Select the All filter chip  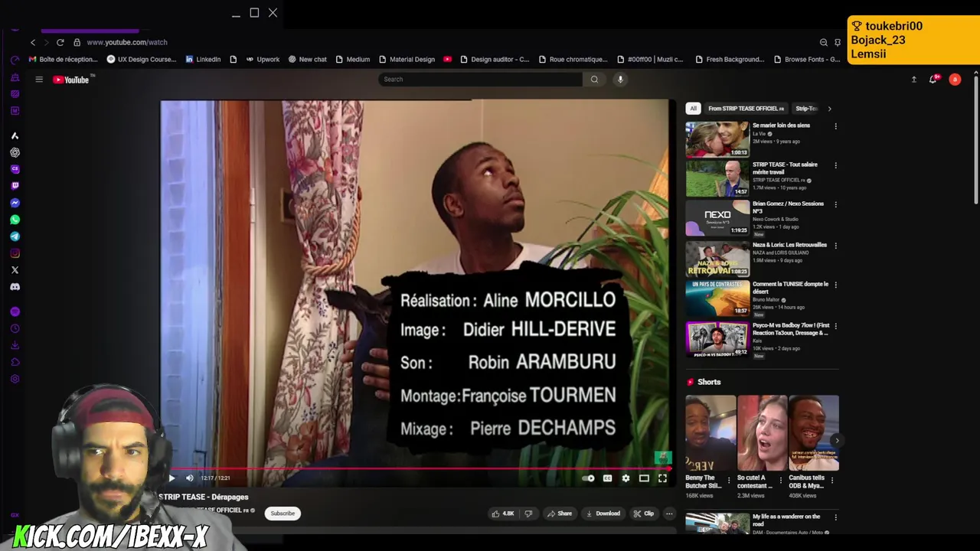(693, 109)
